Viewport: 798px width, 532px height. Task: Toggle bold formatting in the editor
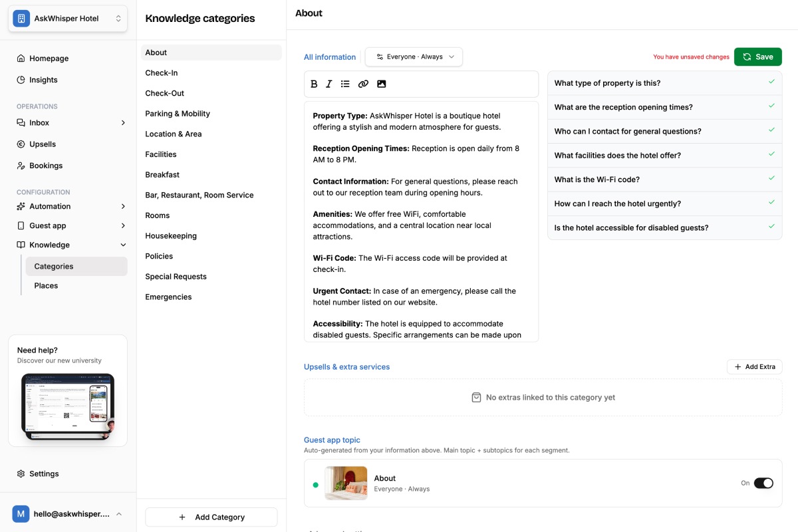315,84
